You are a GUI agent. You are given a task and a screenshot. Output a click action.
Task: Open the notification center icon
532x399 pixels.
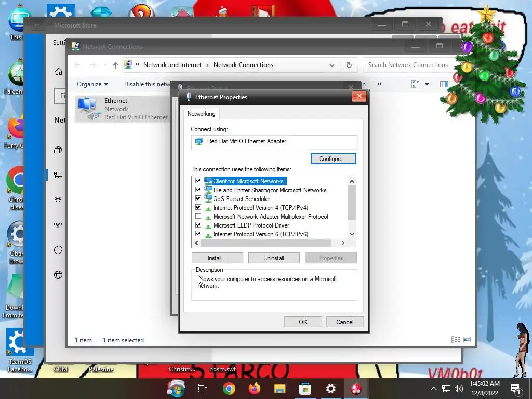pyautogui.click(x=516, y=390)
